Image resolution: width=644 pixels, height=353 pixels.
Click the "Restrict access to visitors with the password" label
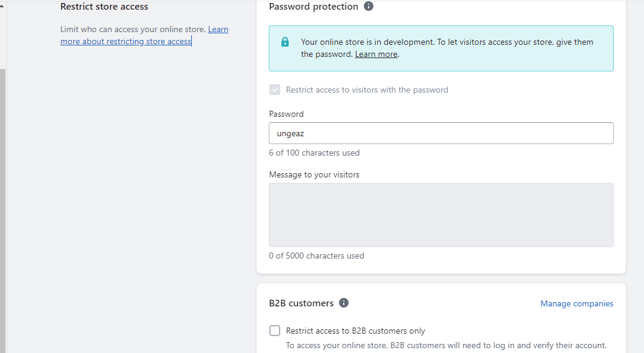367,90
